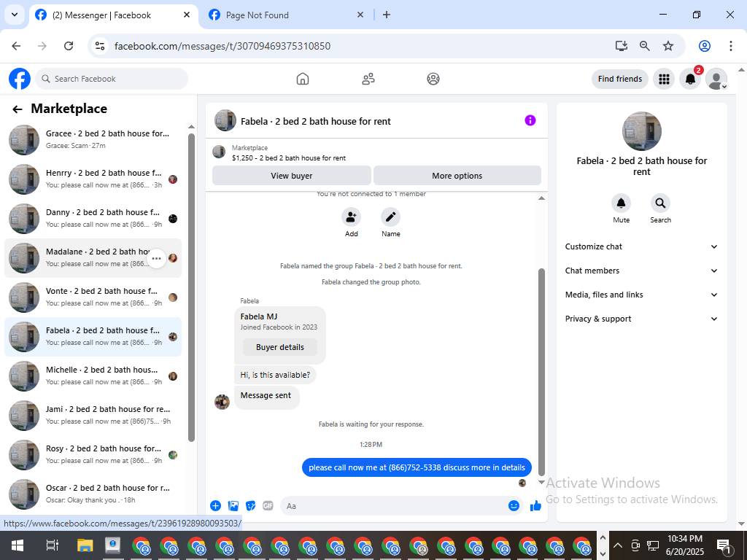Open the Chrome tab search dropdown

15,15
